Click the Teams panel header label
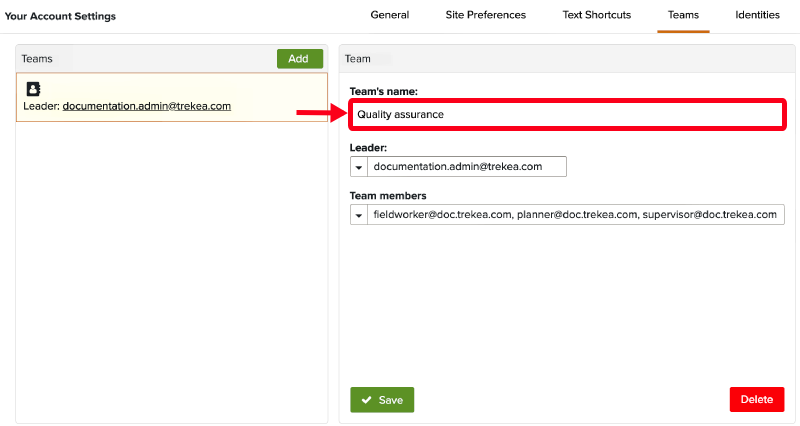This screenshot has width=800, height=426. point(38,59)
